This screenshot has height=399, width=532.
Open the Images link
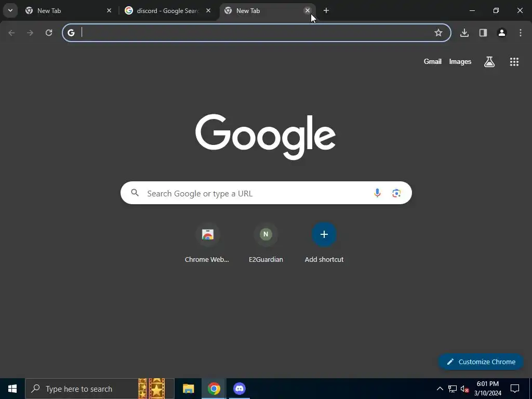460,61
